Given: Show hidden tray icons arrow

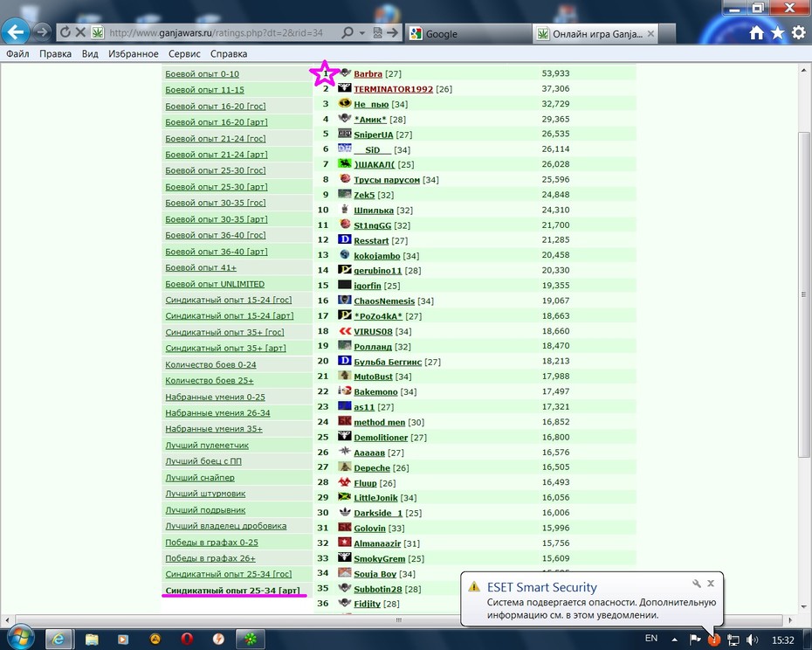Looking at the screenshot, I should coord(674,640).
